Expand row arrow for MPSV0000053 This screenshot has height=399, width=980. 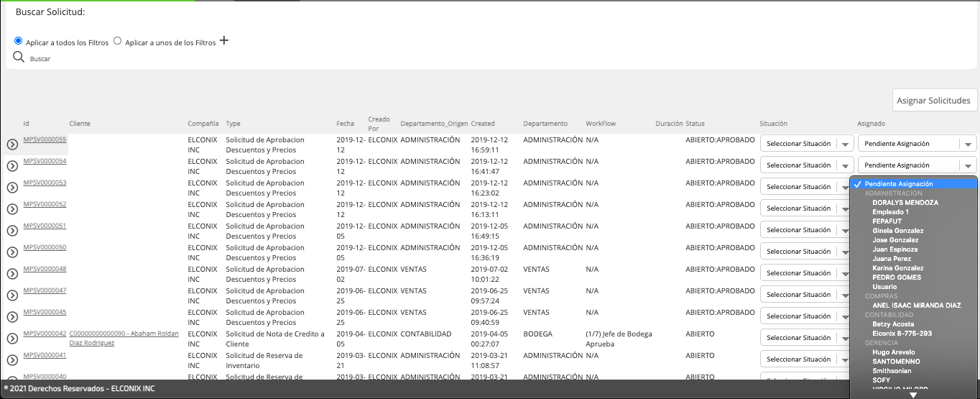12,188
